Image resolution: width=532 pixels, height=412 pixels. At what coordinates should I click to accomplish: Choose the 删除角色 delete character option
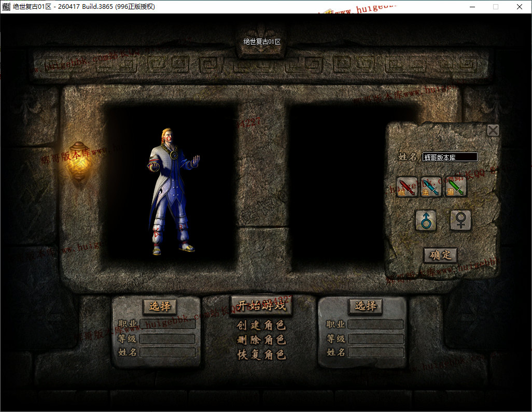261,340
